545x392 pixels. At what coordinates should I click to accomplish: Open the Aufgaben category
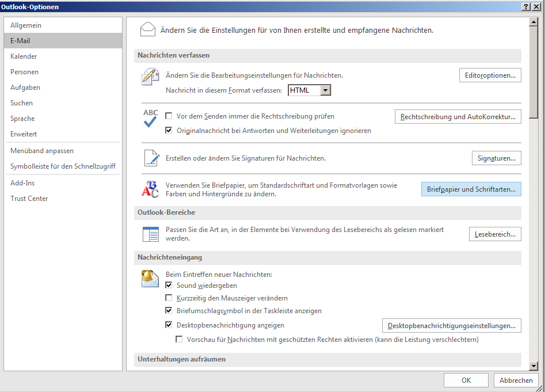(x=63, y=87)
